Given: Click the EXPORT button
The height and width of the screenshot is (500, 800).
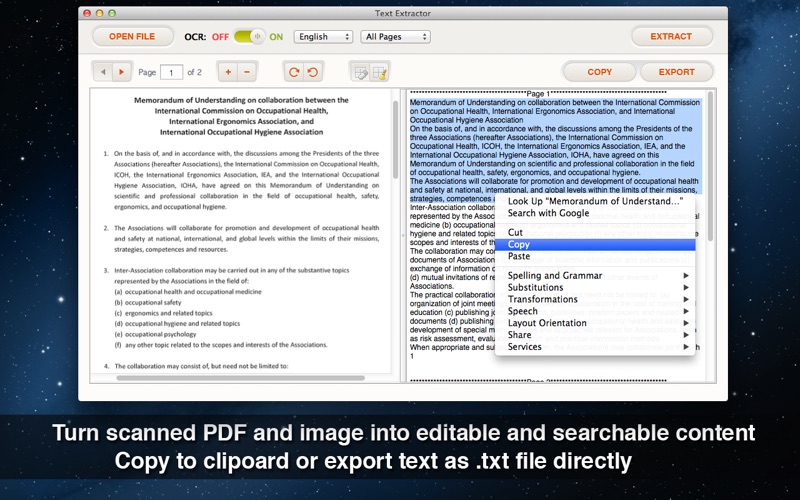Looking at the screenshot, I should pos(677,72).
